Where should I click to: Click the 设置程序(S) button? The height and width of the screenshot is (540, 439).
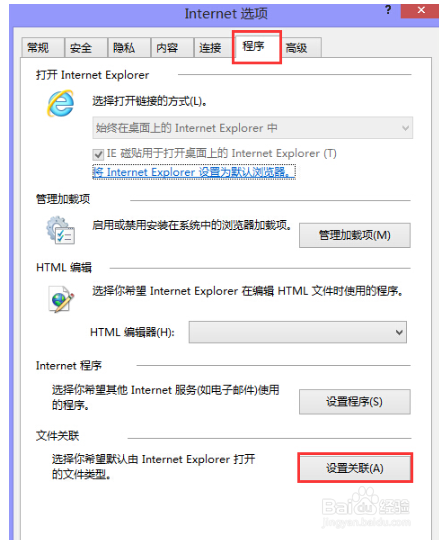355,402
